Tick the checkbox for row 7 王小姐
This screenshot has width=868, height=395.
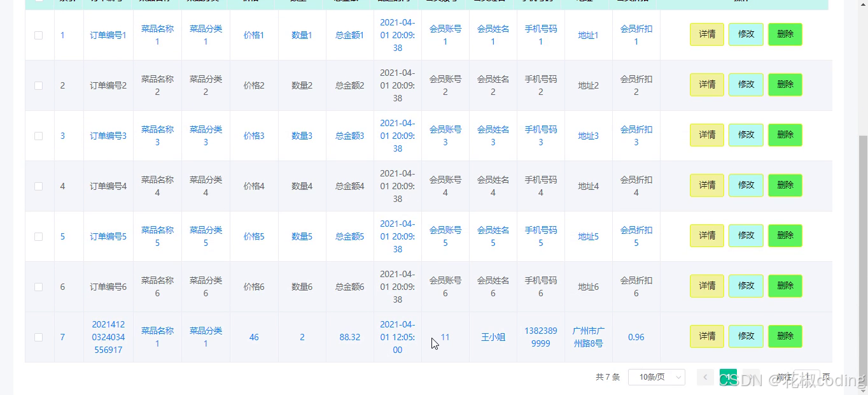38,337
